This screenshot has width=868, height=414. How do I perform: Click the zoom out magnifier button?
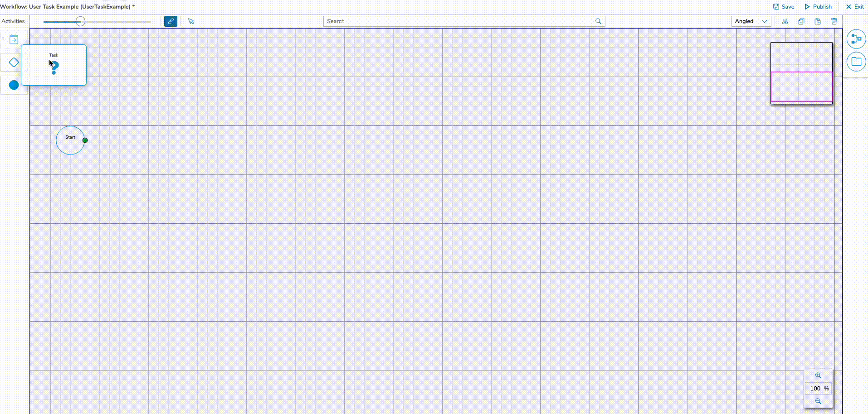pyautogui.click(x=818, y=401)
